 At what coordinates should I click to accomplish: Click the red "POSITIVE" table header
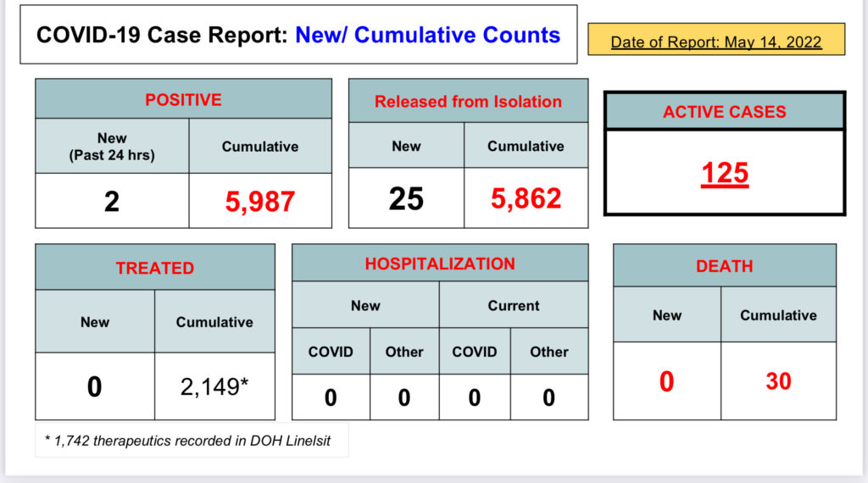point(183,100)
